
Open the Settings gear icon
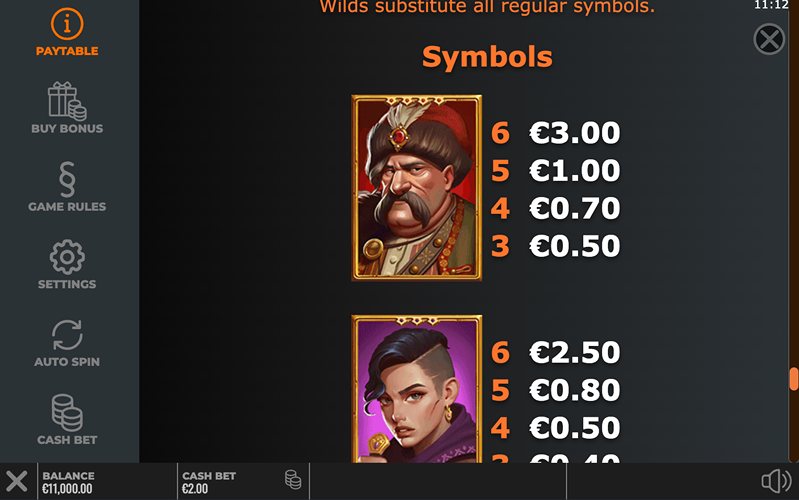tap(67, 257)
